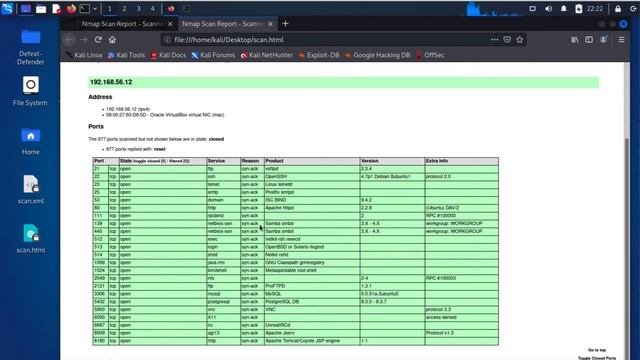Open the Kali Docs bookmark
This screenshot has height=360, width=640.
pos(169,55)
